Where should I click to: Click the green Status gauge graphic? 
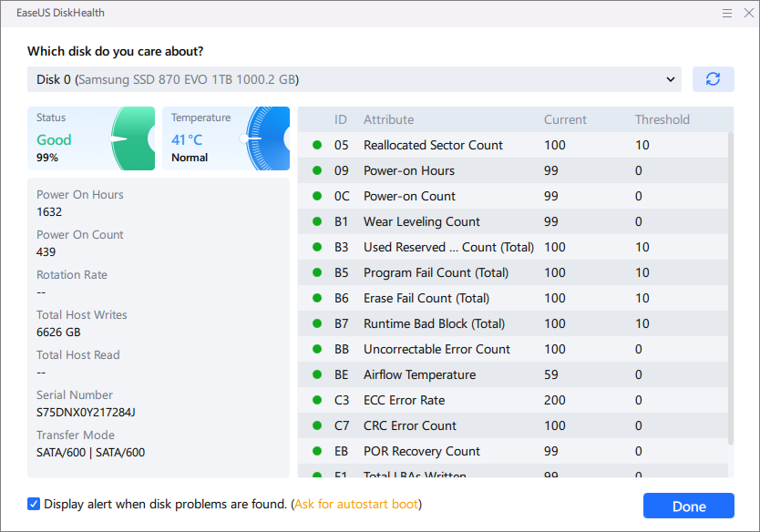pyautogui.click(x=132, y=138)
